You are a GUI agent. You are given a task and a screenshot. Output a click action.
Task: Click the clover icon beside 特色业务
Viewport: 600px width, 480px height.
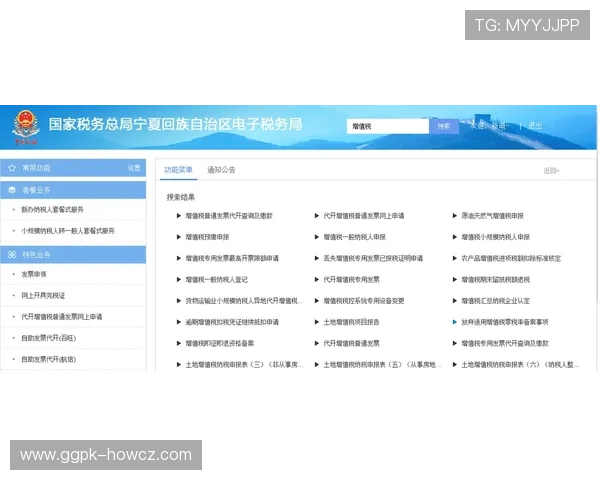click(12, 255)
